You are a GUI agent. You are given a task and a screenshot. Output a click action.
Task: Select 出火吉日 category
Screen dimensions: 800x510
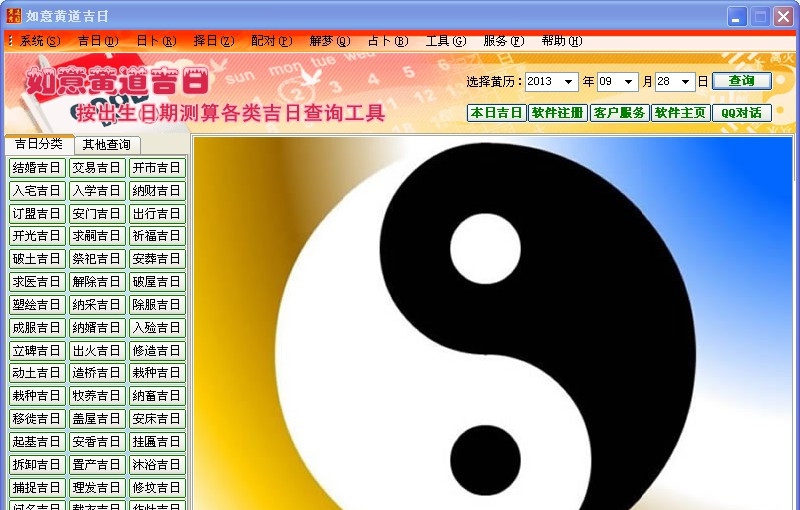tap(97, 350)
